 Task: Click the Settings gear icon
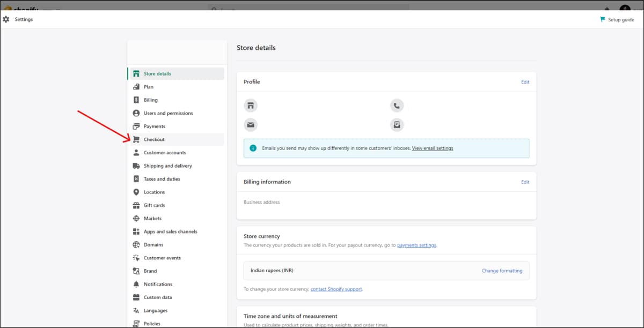click(6, 19)
